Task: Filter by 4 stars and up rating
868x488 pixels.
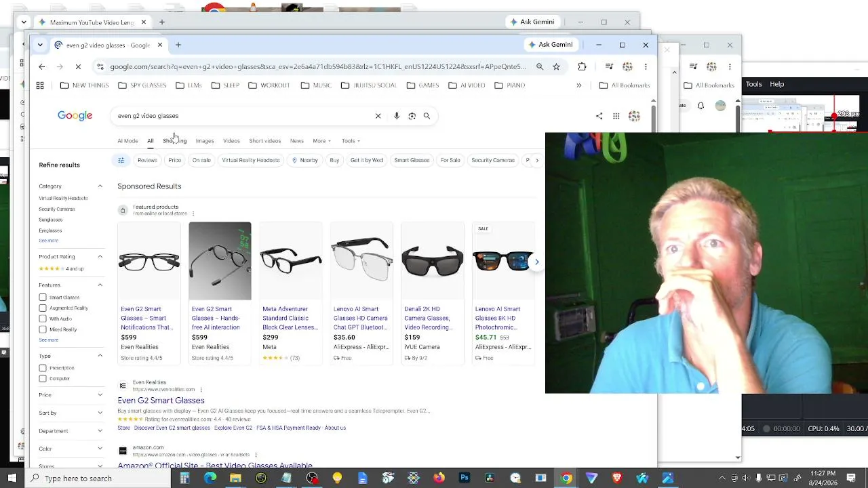Action: point(61,269)
